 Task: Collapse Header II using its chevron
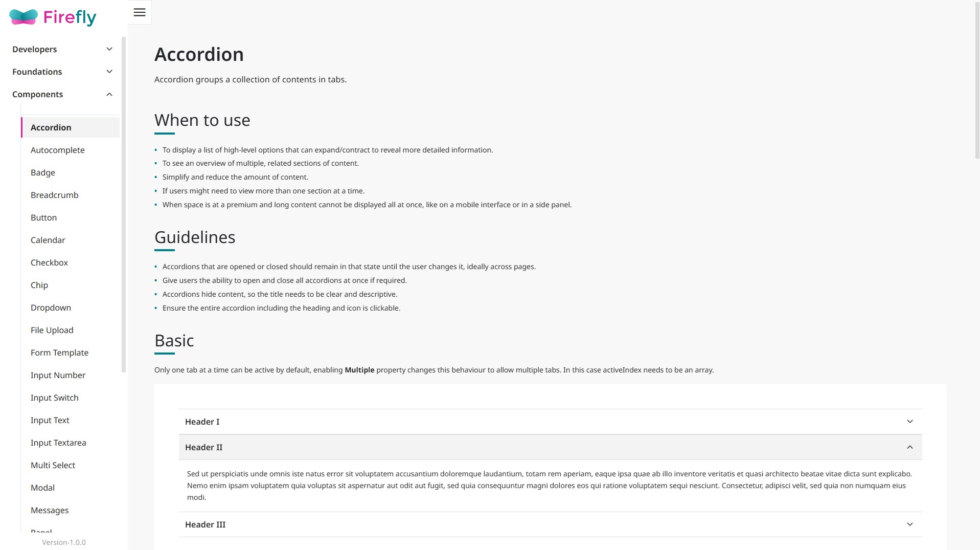[x=909, y=447]
